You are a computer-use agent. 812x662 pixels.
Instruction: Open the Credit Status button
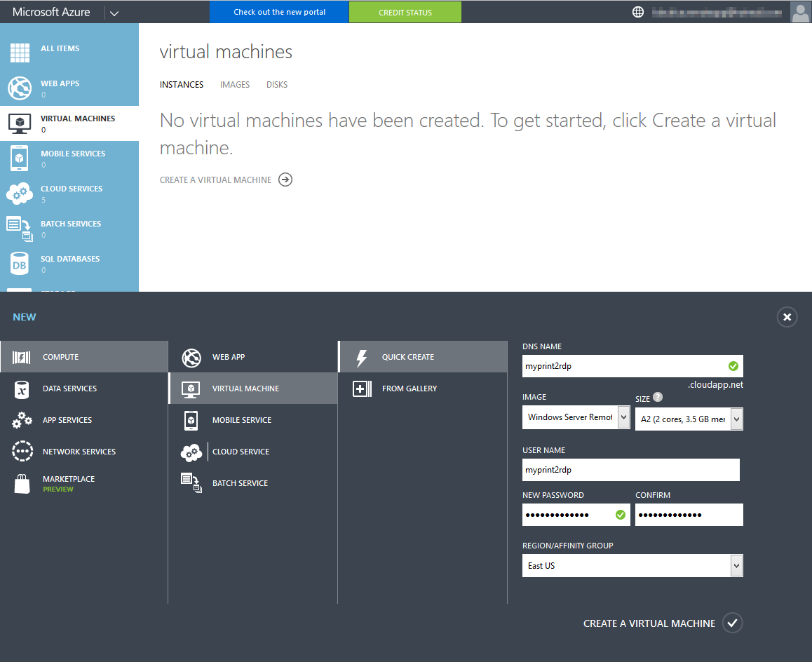coord(405,12)
